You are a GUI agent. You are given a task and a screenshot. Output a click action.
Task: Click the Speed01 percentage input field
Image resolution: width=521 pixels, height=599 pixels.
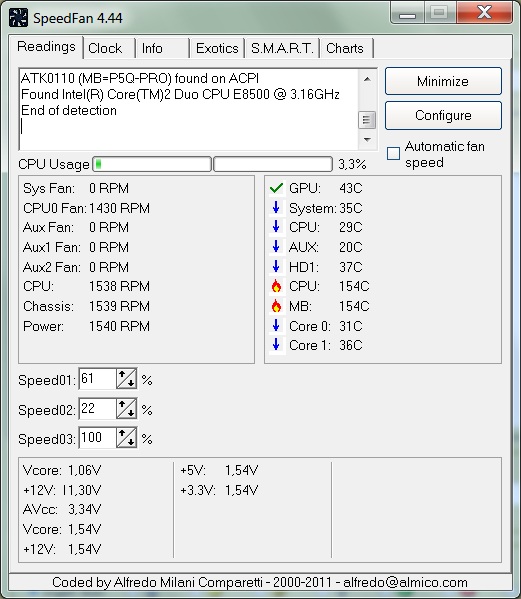coord(97,379)
